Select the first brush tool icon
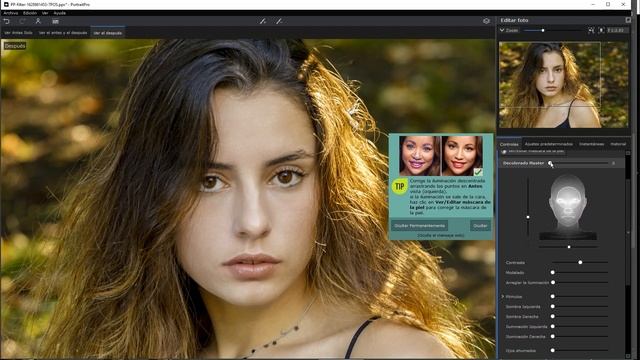This screenshot has width=640, height=360. pos(263,21)
